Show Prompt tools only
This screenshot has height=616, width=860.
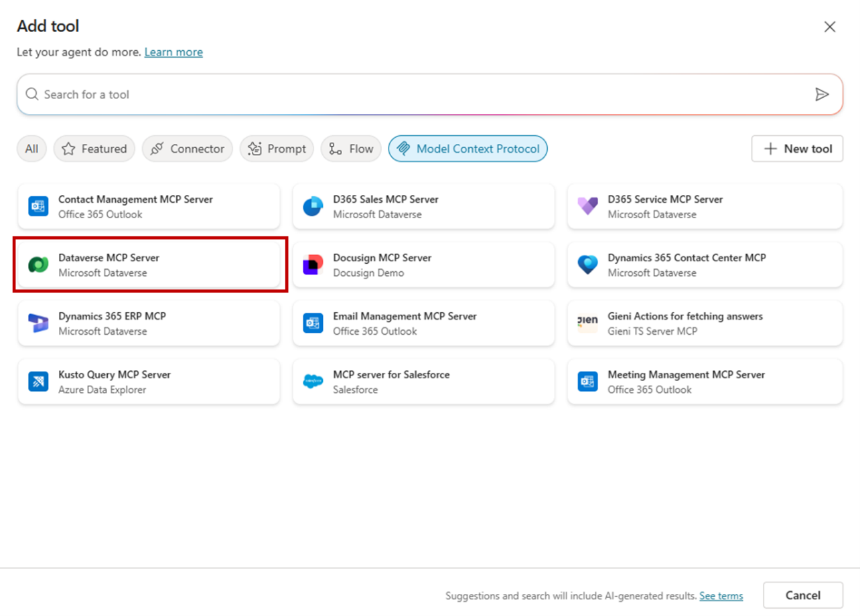(277, 149)
